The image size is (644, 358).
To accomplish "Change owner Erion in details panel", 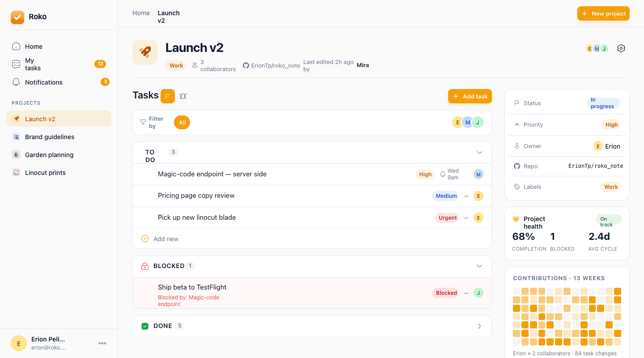I will click(x=607, y=146).
